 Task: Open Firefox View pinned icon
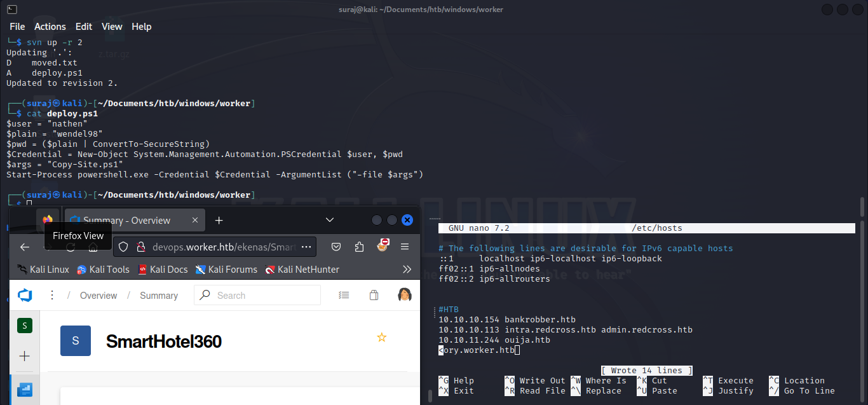[48, 220]
